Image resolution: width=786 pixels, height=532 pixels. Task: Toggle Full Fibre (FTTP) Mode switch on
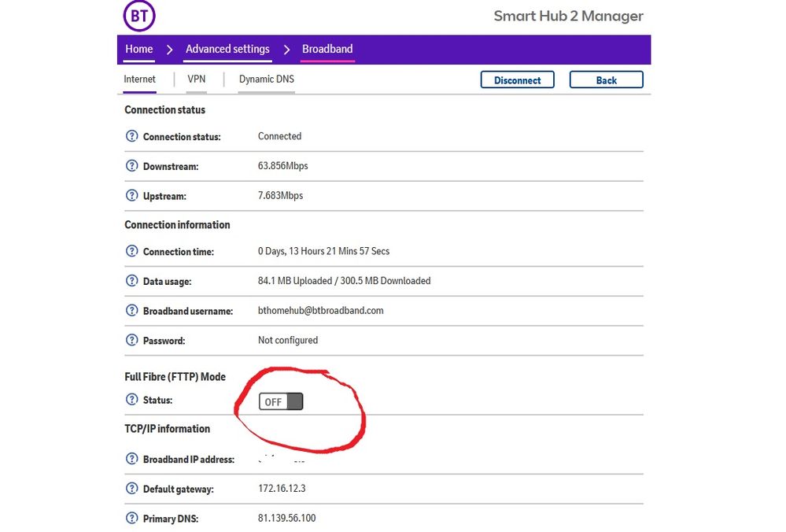point(281,402)
